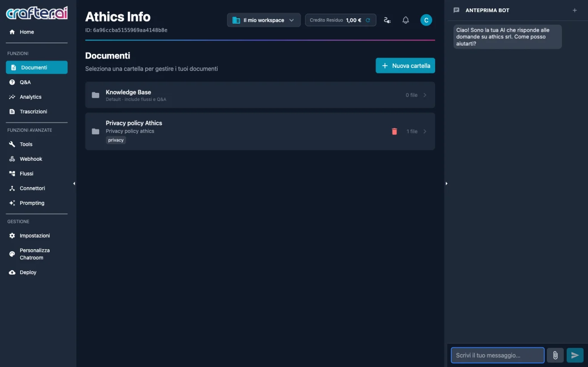Click the Prompting sparkle icon

[x=12, y=203]
